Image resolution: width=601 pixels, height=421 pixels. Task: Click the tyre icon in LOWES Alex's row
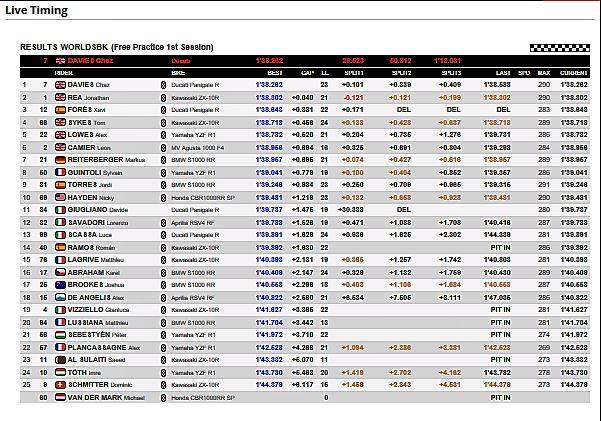163,135
